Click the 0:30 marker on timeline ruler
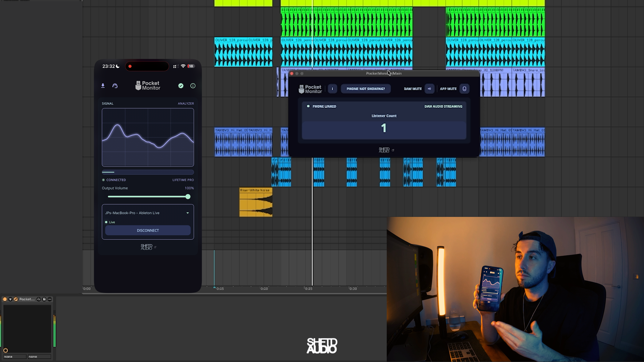644x362 pixels. click(x=353, y=289)
